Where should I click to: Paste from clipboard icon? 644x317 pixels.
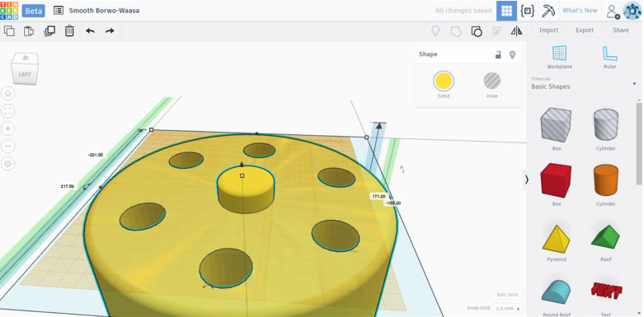[x=29, y=30]
